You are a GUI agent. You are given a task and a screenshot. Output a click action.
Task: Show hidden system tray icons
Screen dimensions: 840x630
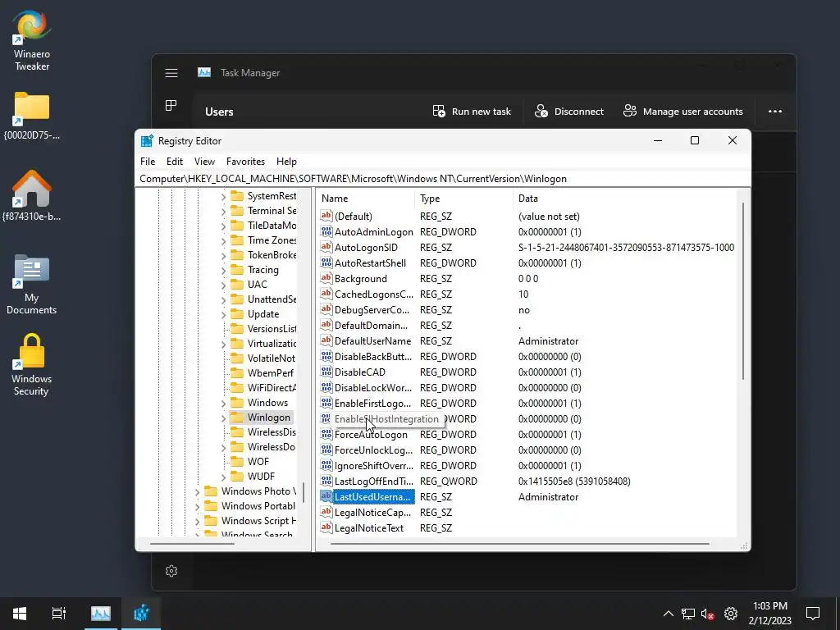tap(668, 614)
